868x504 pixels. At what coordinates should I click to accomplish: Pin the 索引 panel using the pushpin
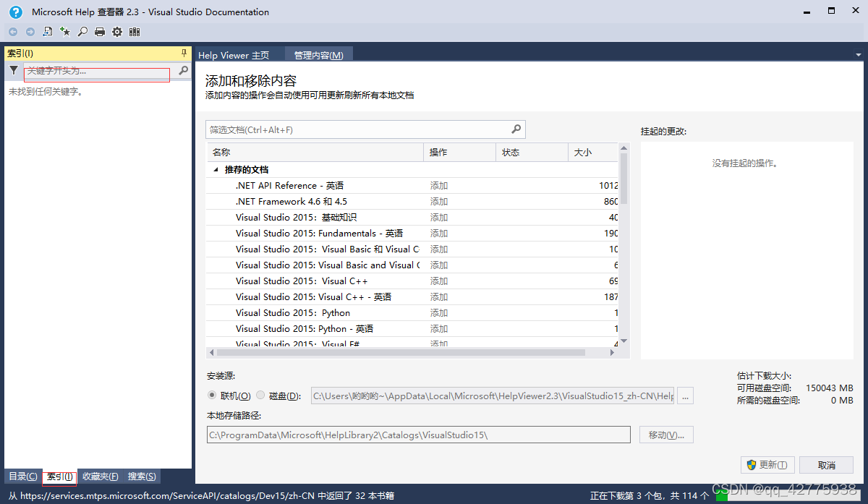coord(184,54)
